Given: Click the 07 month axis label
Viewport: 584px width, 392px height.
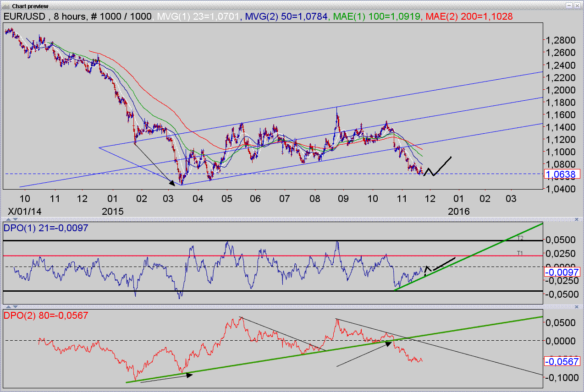Looking at the screenshot, I should (x=285, y=199).
